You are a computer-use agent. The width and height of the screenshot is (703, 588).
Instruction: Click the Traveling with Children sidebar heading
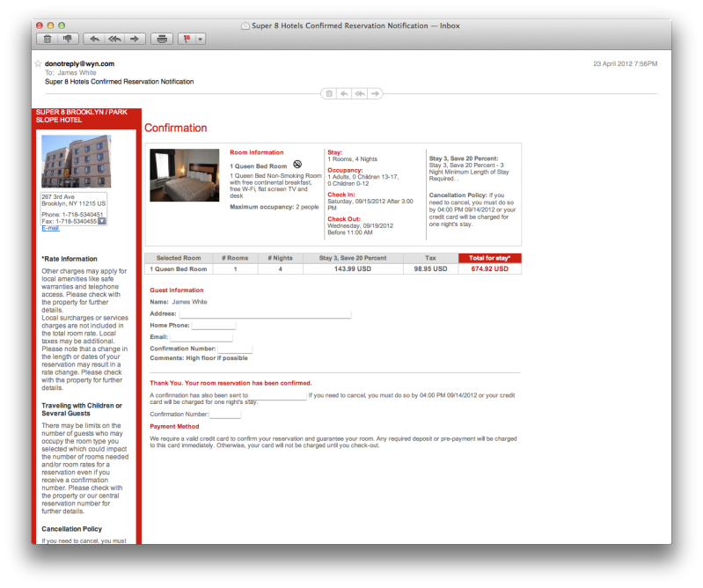[82, 409]
